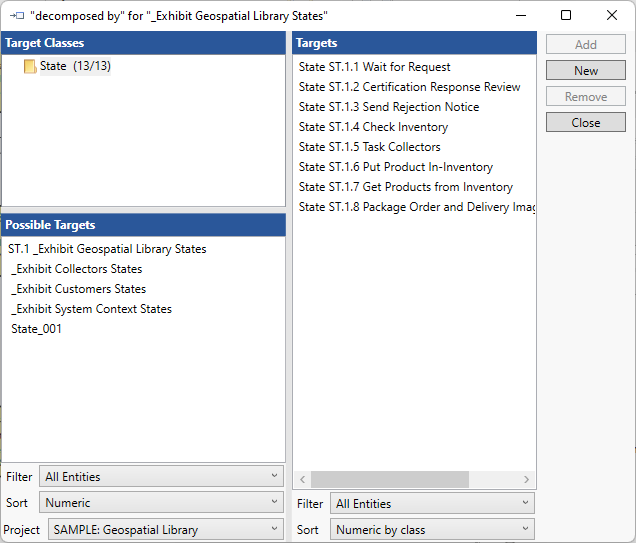
Task: Select State ST.1.1 Wait for Request
Action: point(372,67)
